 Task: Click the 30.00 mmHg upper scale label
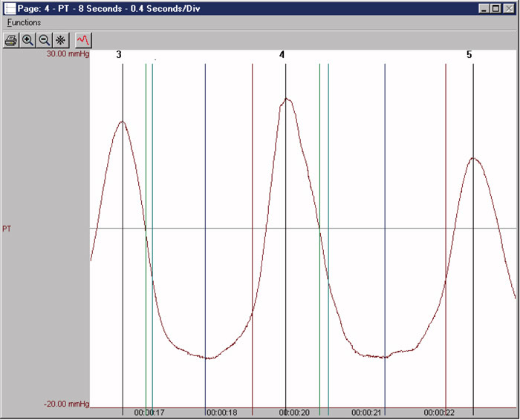point(68,53)
